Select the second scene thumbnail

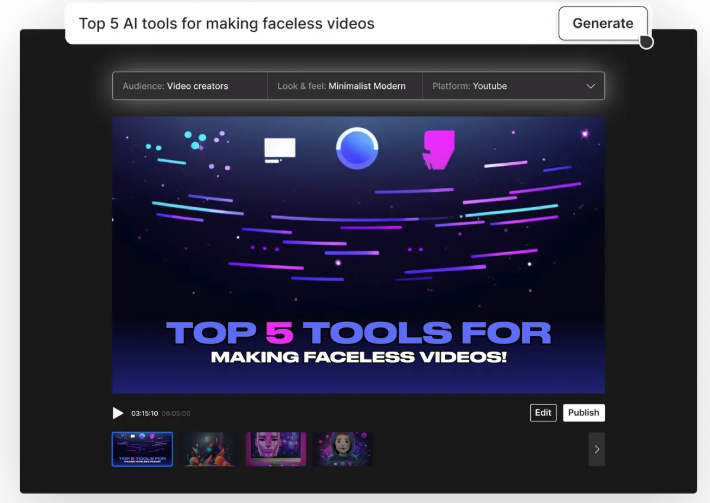208,449
